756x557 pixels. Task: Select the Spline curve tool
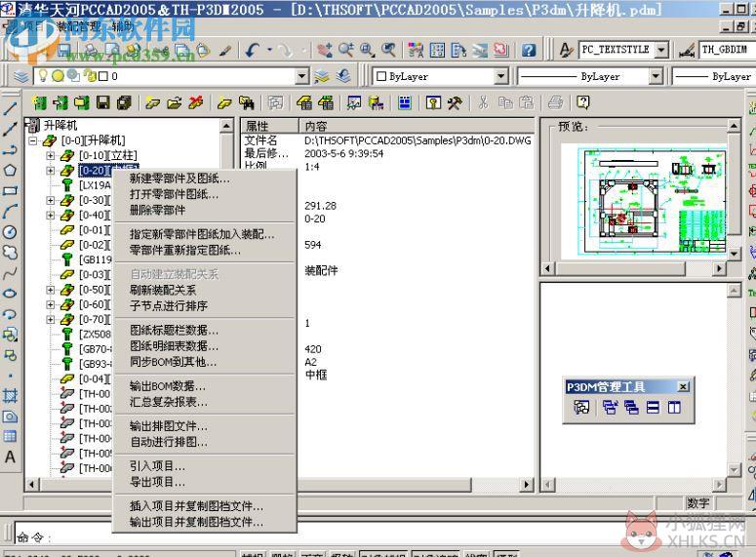(x=10, y=273)
